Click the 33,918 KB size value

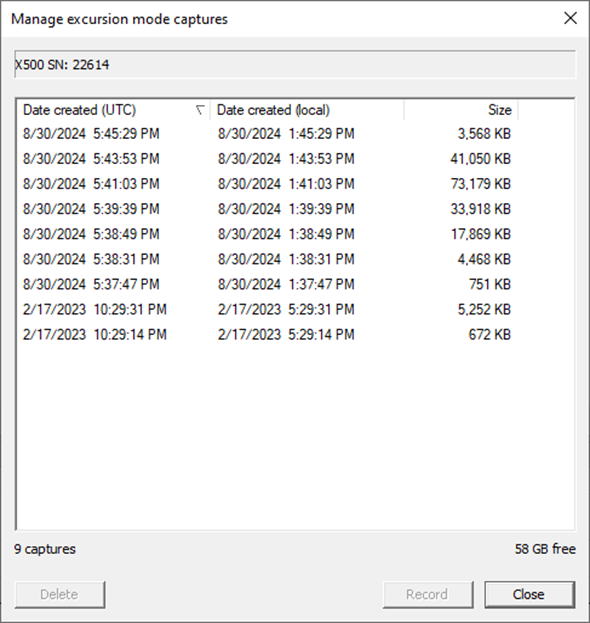point(481,209)
